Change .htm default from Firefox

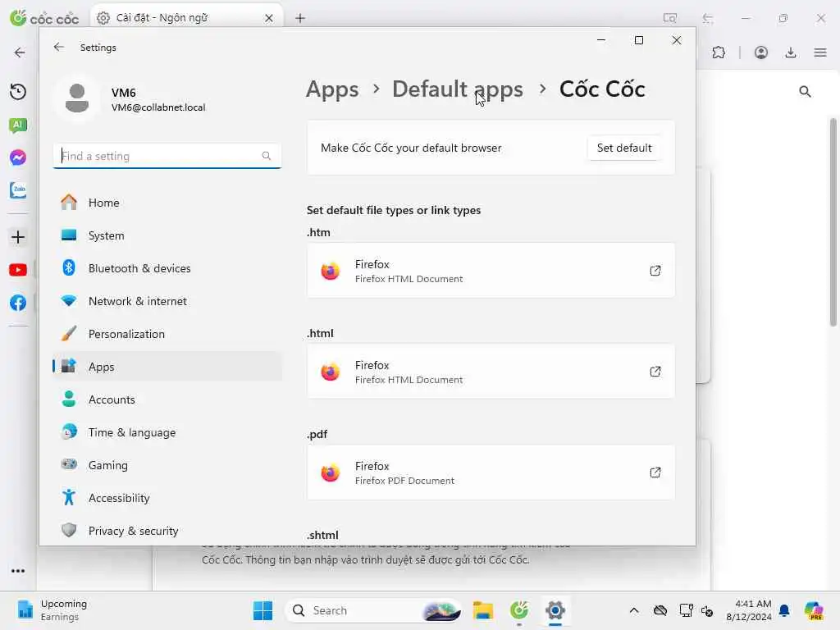click(x=491, y=271)
